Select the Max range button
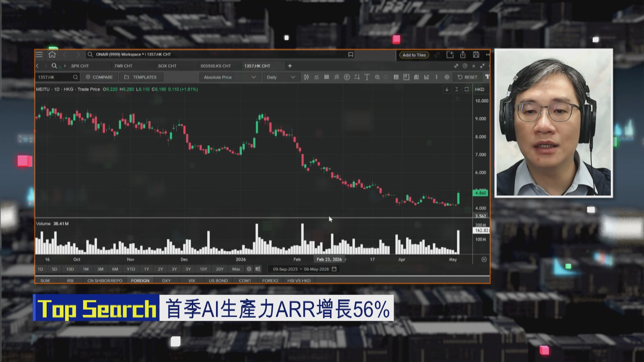 tap(236, 269)
